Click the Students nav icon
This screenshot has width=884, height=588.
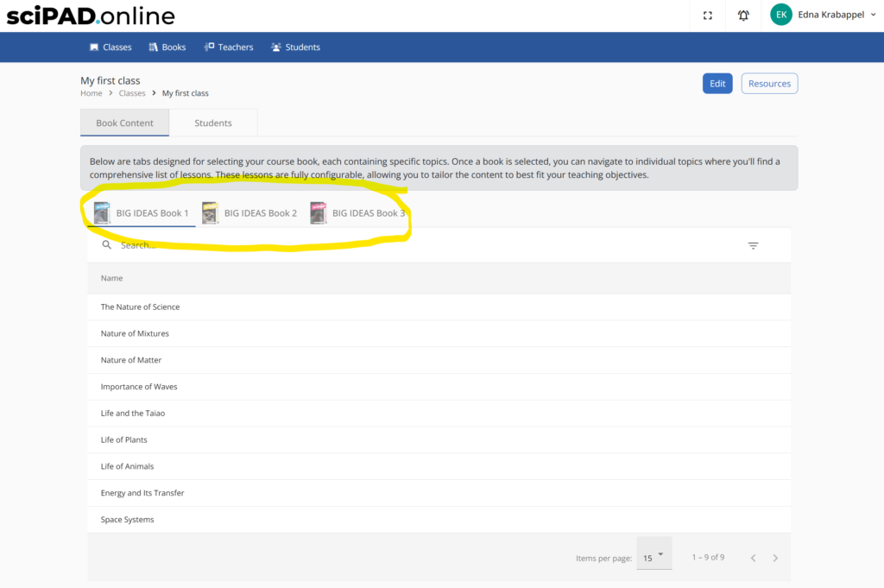tap(275, 47)
